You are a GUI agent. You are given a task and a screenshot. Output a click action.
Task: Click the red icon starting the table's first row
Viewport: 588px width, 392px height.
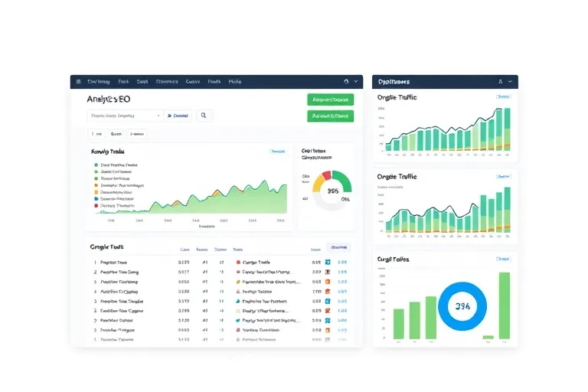(x=238, y=262)
